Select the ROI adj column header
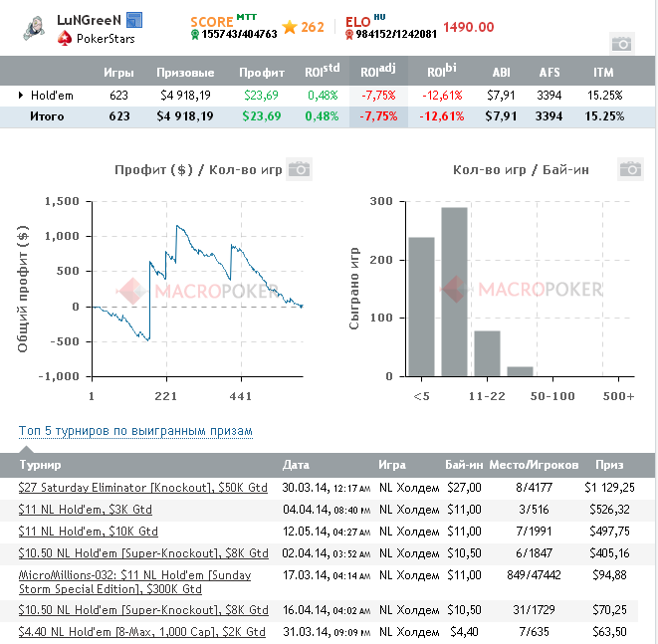This screenshot has height=644, width=658. coord(377,71)
